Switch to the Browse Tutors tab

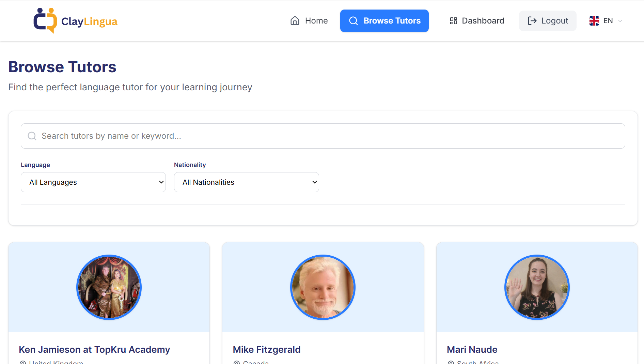[384, 21]
